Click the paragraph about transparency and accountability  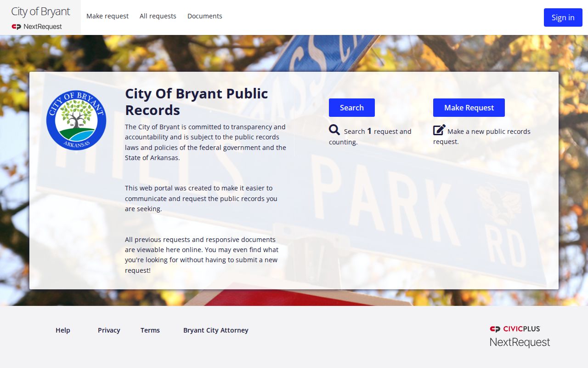pos(205,142)
